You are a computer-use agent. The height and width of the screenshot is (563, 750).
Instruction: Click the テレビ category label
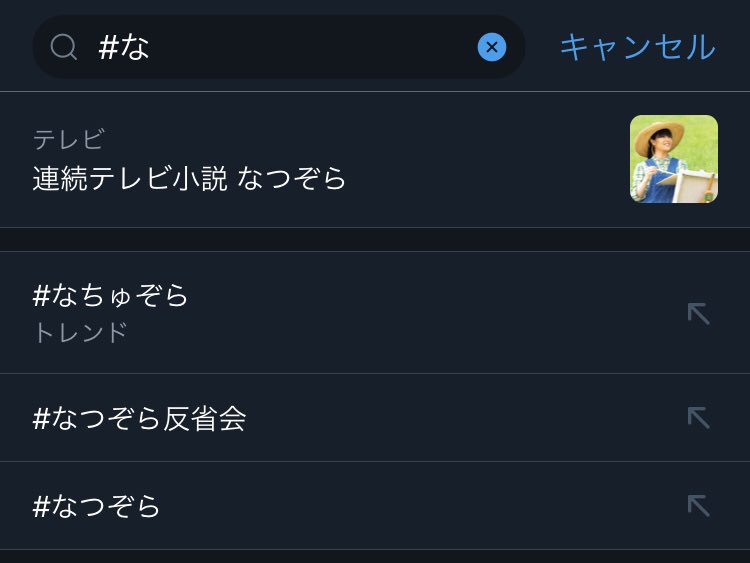[69, 139]
